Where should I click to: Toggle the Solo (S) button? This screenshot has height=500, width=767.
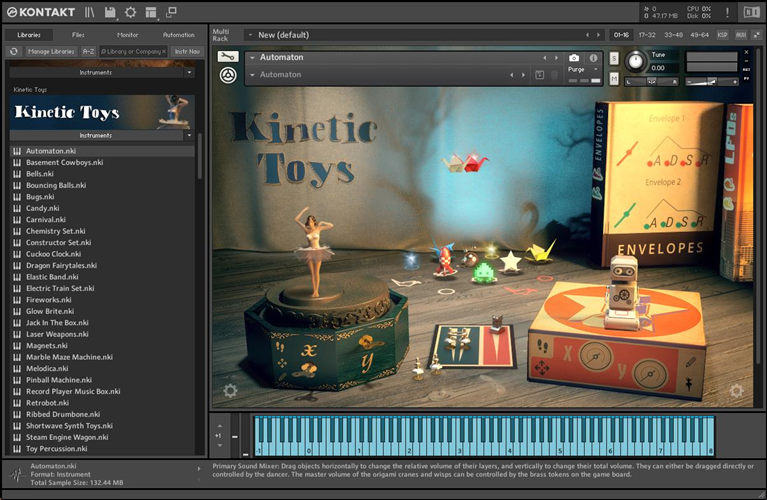613,57
